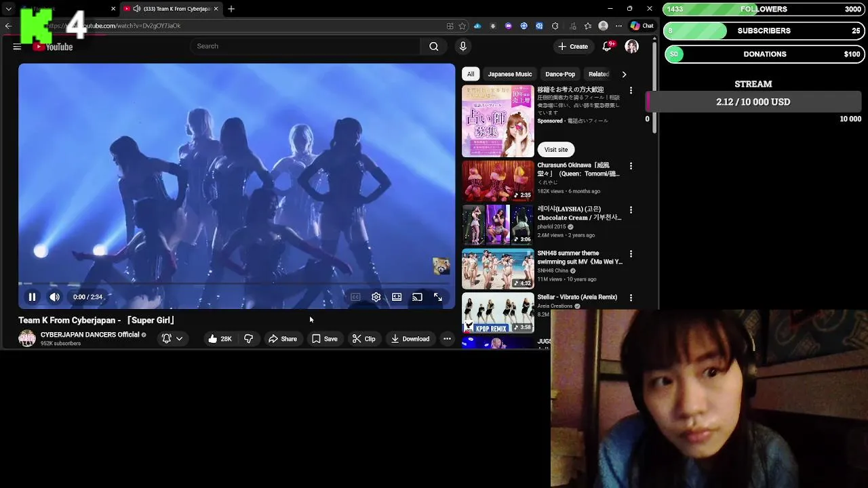868x488 pixels.
Task: Mute the tab using its speaker icon
Action: coord(136,9)
